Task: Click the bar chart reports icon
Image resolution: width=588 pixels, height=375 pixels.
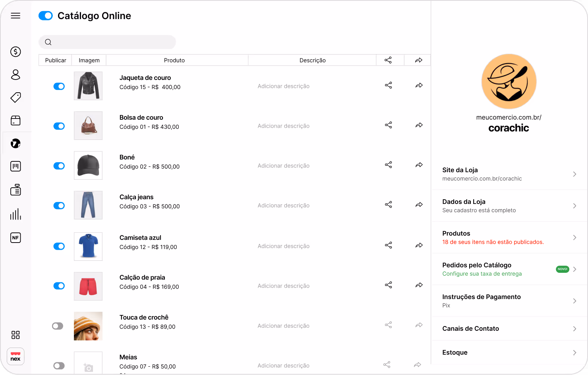Action: 15,214
